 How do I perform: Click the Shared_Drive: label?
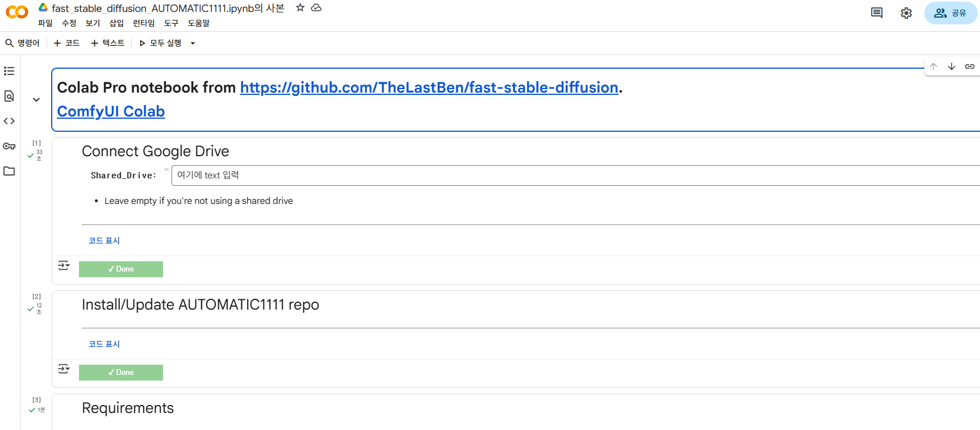click(x=124, y=176)
